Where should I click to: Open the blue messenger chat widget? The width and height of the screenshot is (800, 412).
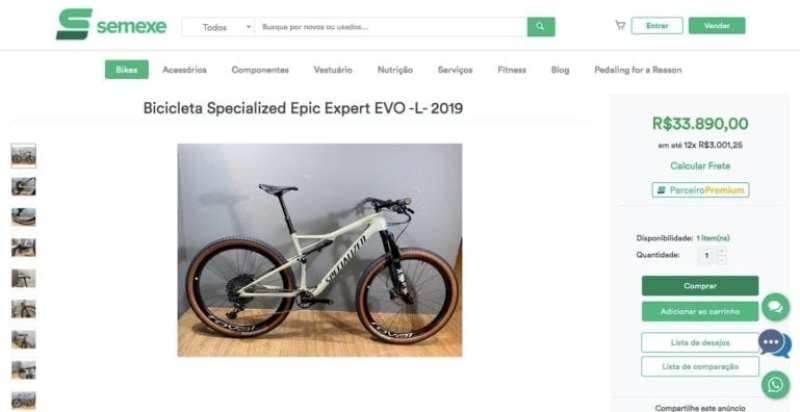(774, 344)
